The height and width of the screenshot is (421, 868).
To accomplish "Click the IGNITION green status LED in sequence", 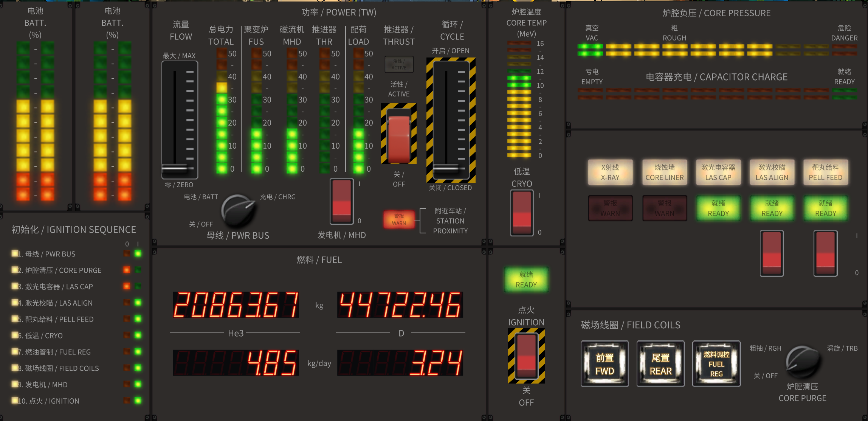I will coord(138,400).
